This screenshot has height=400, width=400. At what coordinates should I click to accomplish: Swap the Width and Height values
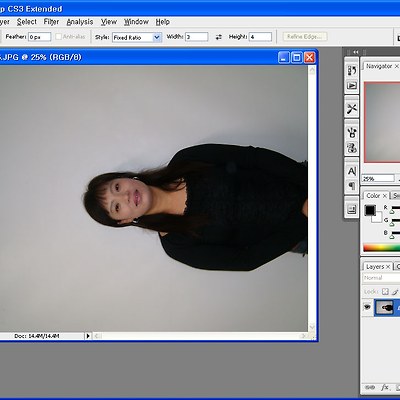click(219, 37)
